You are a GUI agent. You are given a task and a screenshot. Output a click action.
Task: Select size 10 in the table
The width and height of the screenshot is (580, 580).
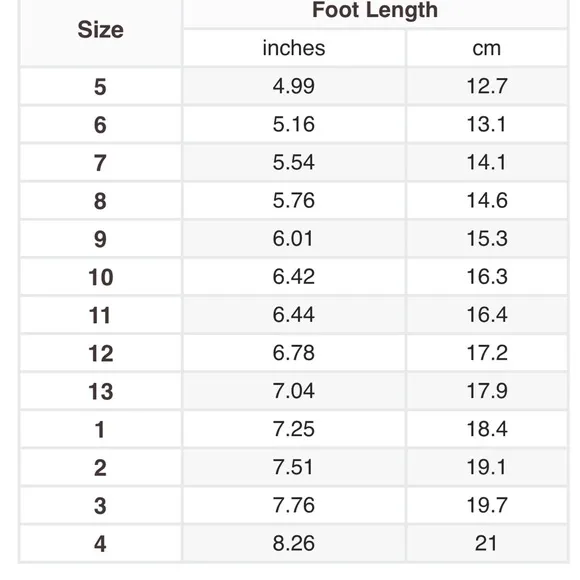100,277
